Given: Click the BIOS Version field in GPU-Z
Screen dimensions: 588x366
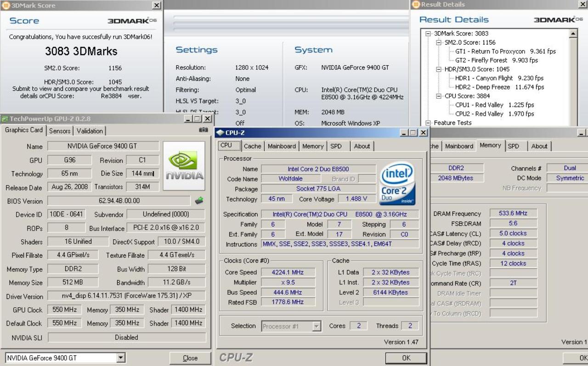Looking at the screenshot, I should point(119,201).
